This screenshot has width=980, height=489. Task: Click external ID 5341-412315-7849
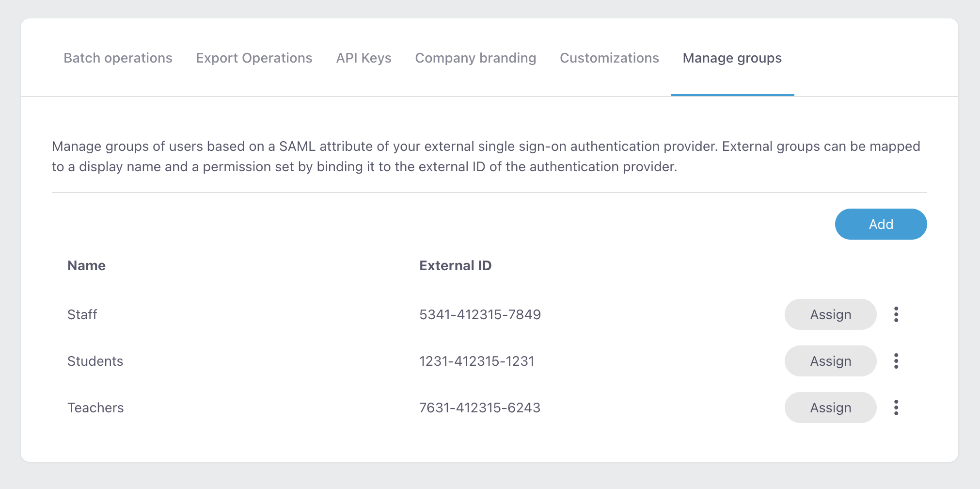(x=480, y=314)
